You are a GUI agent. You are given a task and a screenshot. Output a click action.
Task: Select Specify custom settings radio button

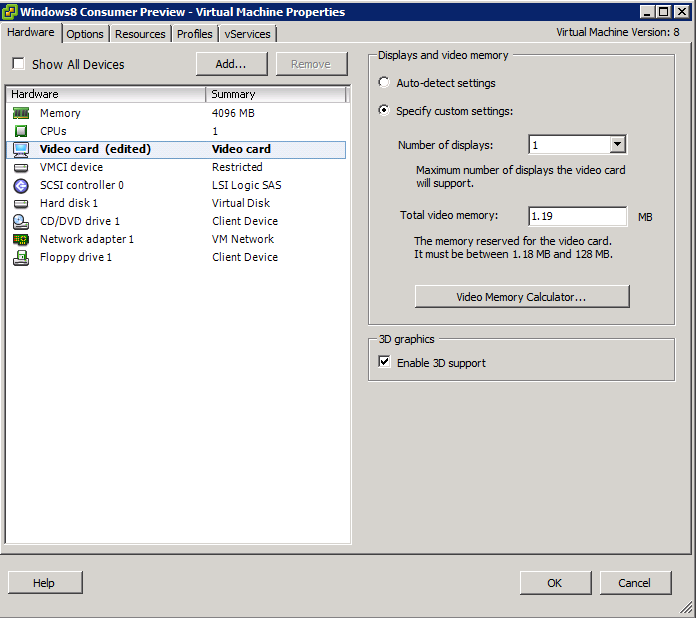point(384,110)
